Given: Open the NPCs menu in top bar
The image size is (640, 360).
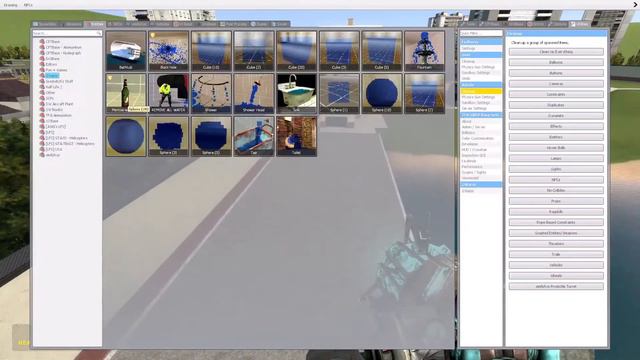Looking at the screenshot, I should (28, 5).
